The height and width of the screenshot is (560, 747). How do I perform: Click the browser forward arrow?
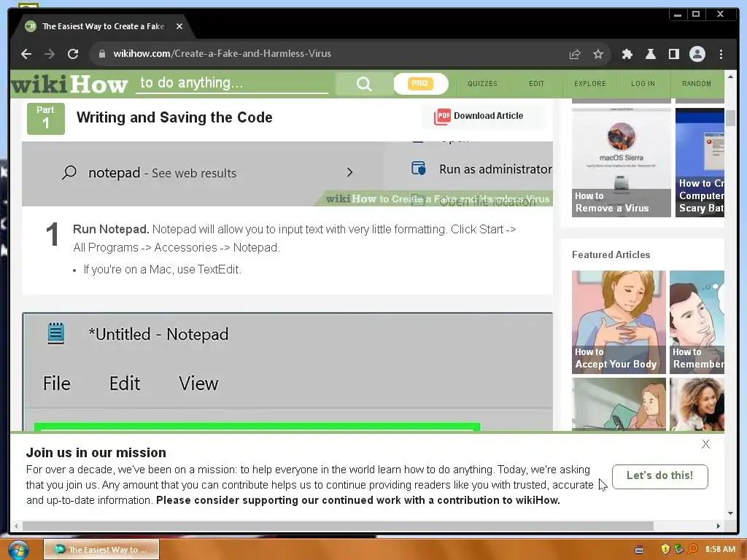pyautogui.click(x=50, y=54)
